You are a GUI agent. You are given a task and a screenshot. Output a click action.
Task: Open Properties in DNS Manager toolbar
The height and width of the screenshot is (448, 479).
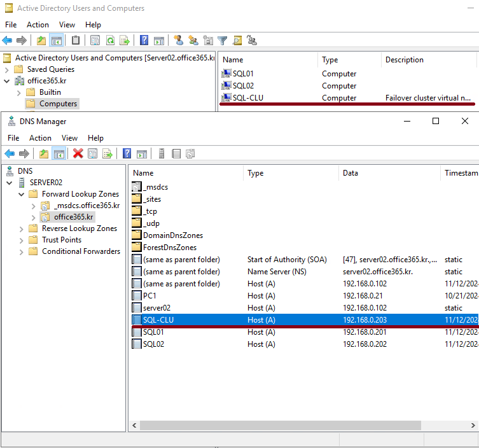point(93,154)
